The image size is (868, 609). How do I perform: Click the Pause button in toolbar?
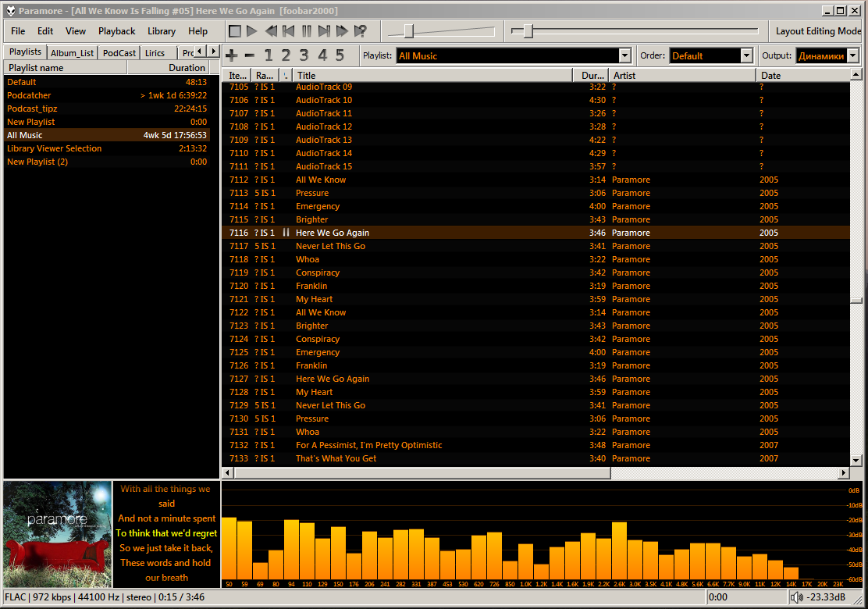tap(307, 31)
